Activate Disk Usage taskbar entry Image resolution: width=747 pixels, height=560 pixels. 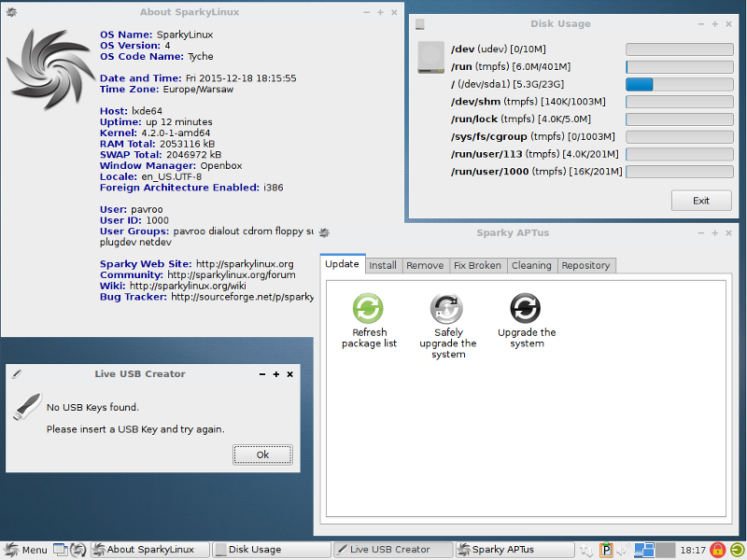tap(272, 550)
